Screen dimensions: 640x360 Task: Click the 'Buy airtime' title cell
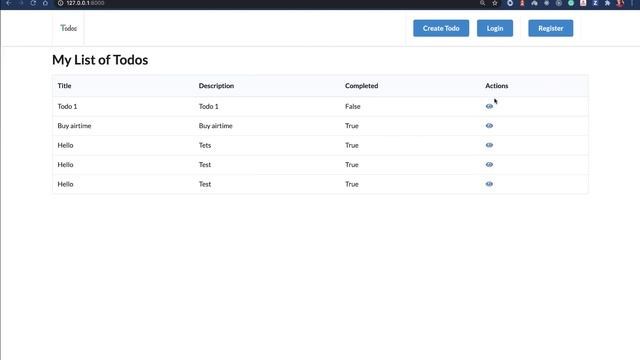coord(74,126)
